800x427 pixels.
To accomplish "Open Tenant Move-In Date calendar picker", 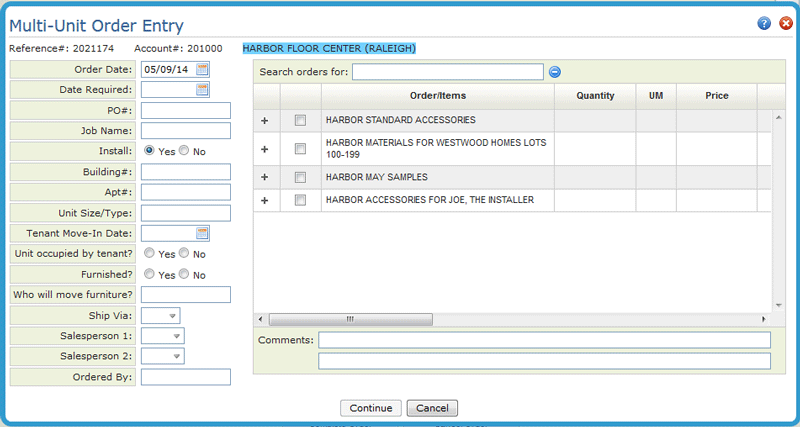I will [202, 233].
